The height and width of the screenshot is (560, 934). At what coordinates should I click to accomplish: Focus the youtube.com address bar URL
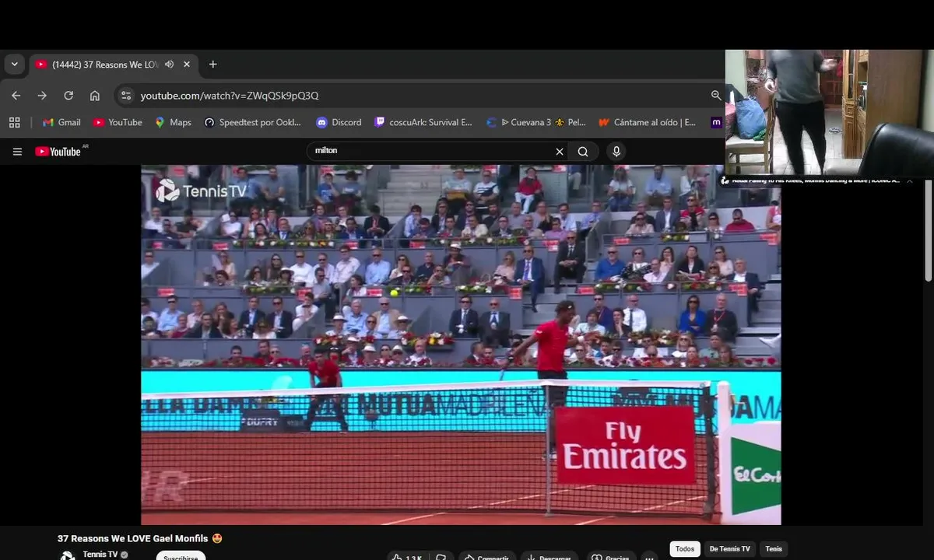click(230, 96)
